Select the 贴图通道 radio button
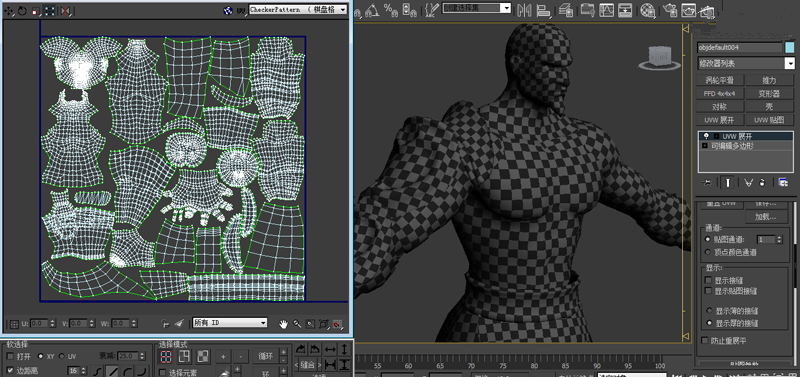Image resolution: width=800 pixels, height=377 pixels. click(707, 239)
